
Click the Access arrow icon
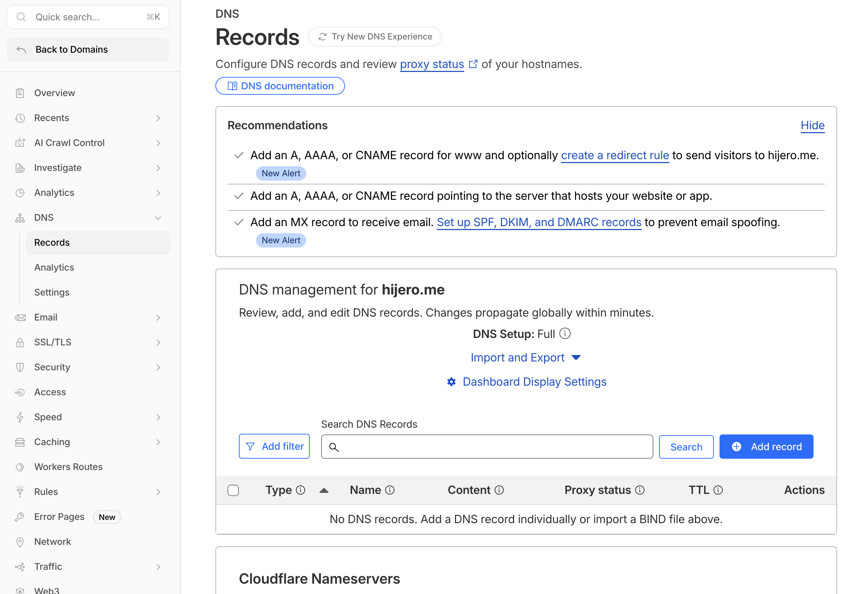tap(20, 392)
